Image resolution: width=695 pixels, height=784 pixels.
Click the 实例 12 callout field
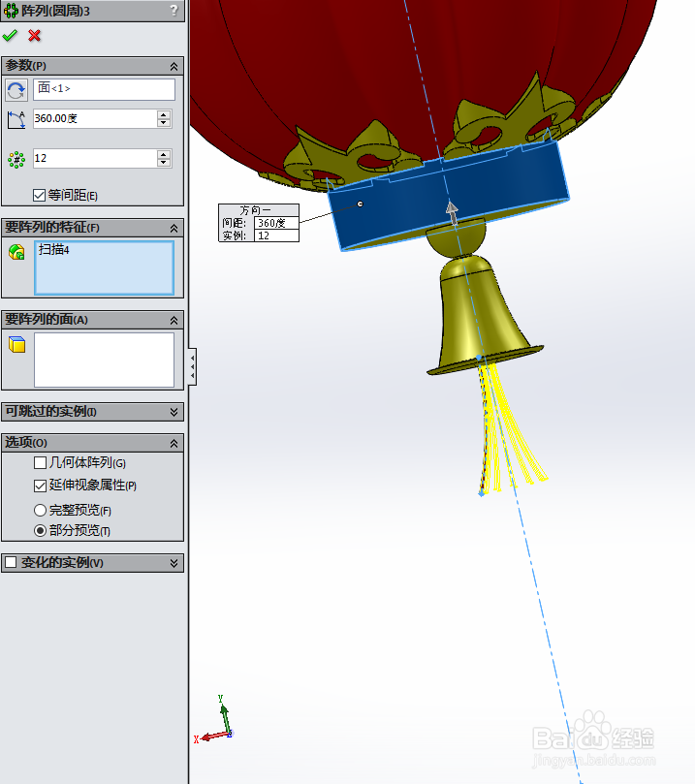pyautogui.click(x=276, y=235)
